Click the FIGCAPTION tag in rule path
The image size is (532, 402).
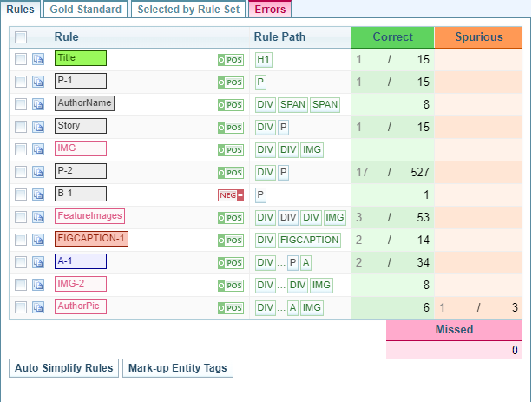pos(310,240)
